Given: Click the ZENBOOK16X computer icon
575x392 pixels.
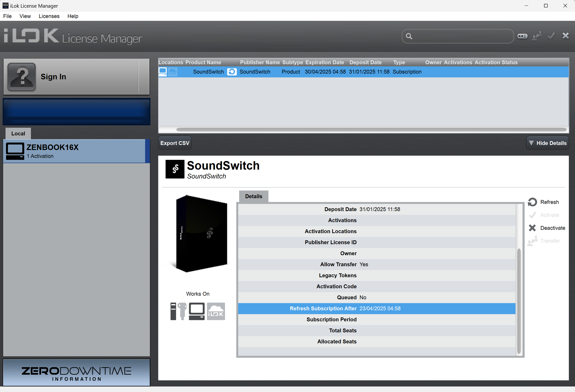Looking at the screenshot, I should (x=15, y=151).
